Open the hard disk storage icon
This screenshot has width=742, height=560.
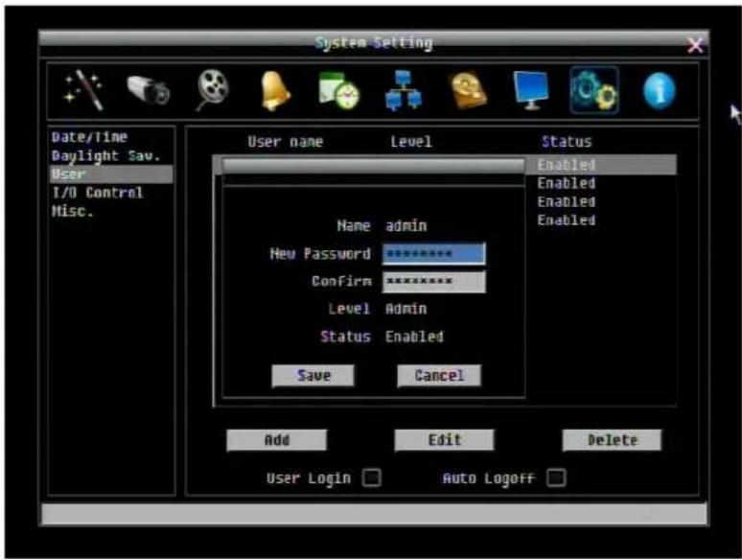[x=468, y=90]
